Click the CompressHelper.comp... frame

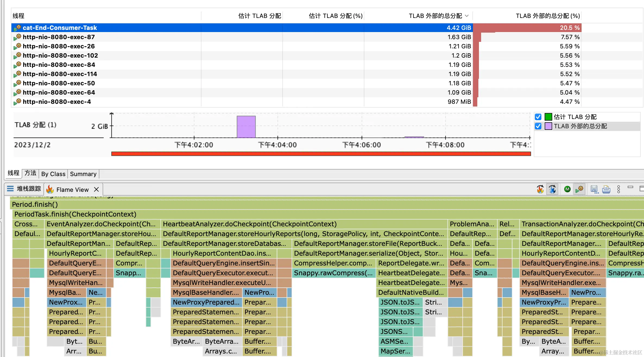point(334,263)
